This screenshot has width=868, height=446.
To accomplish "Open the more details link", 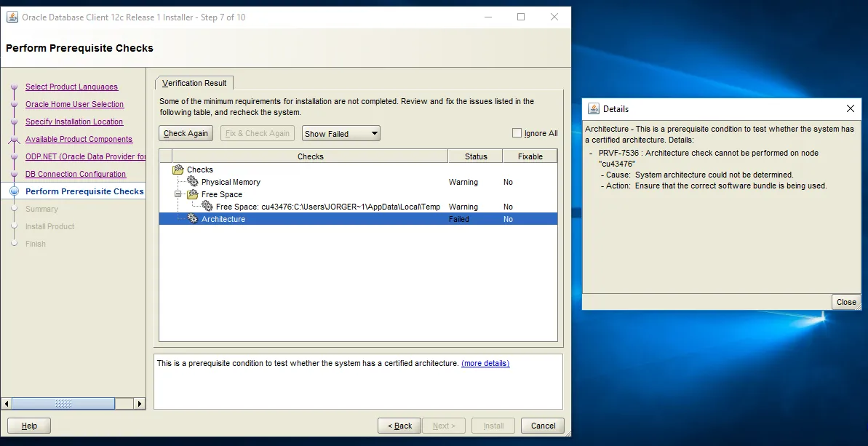I will (485, 363).
